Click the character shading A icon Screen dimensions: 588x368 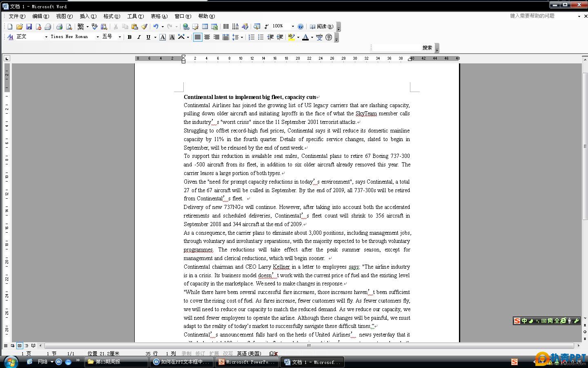[x=172, y=37]
